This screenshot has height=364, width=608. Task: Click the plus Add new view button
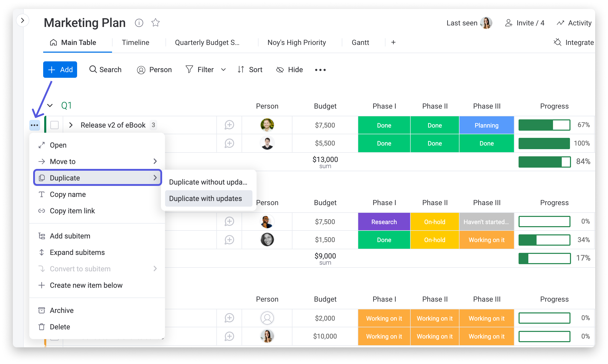[393, 42]
